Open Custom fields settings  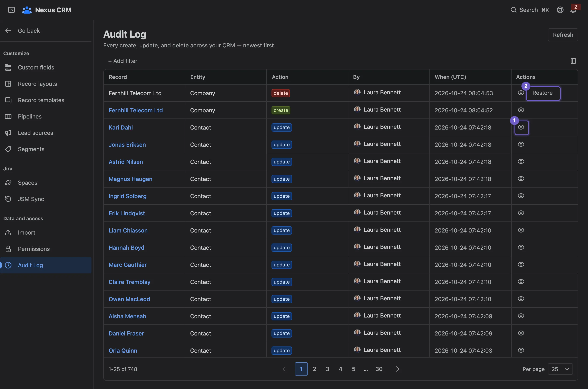[x=46, y=67]
